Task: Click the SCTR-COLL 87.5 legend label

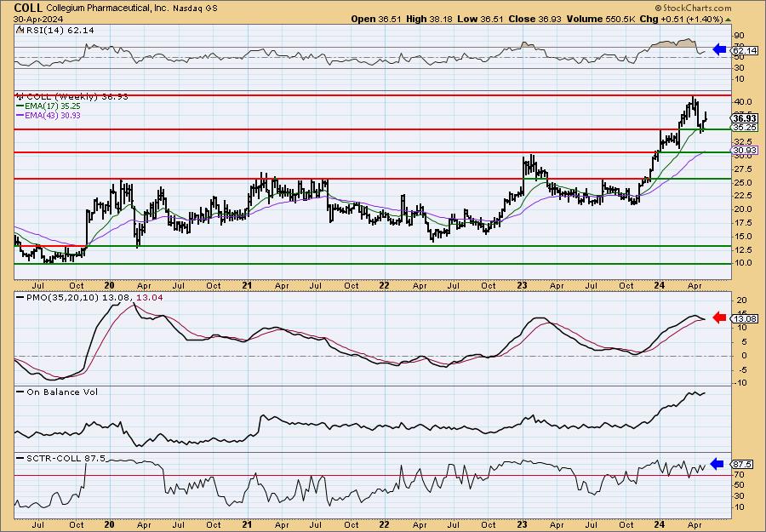Action: point(66,458)
